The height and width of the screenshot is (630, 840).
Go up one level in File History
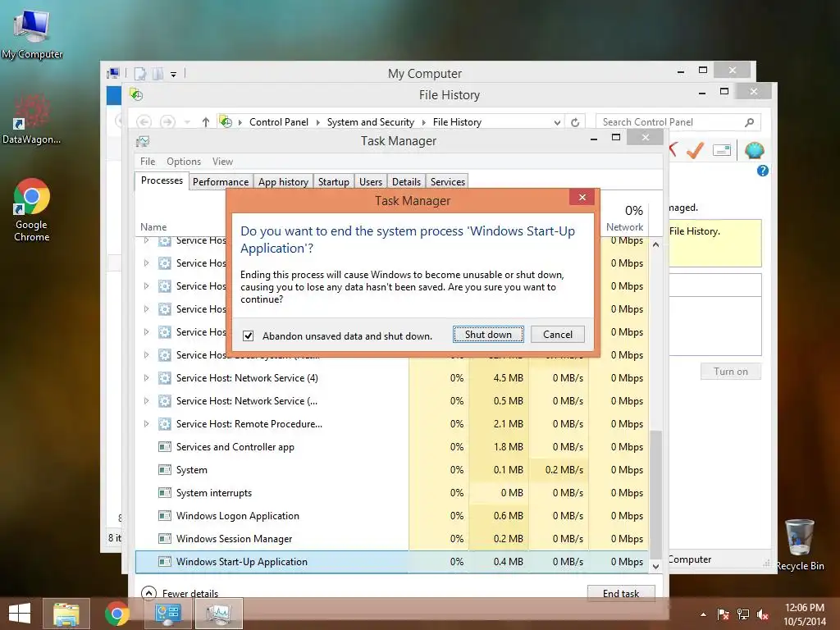(206, 122)
